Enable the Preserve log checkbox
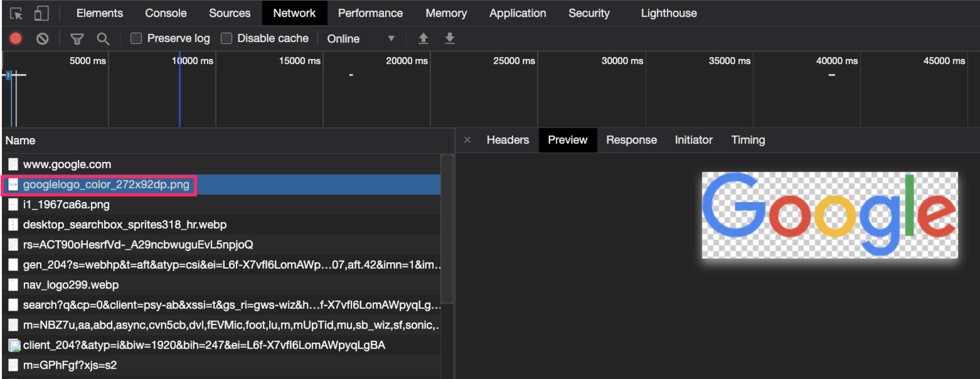Viewport: 980px width, 379px height. tap(136, 38)
